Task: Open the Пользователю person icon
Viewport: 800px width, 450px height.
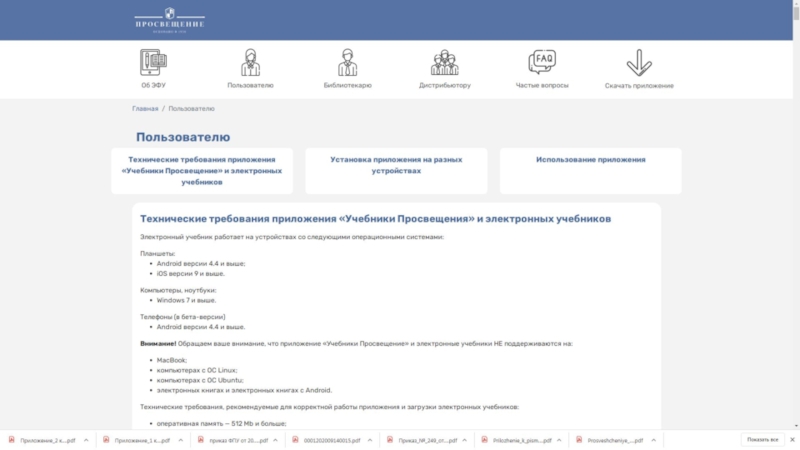Action: tap(251, 62)
